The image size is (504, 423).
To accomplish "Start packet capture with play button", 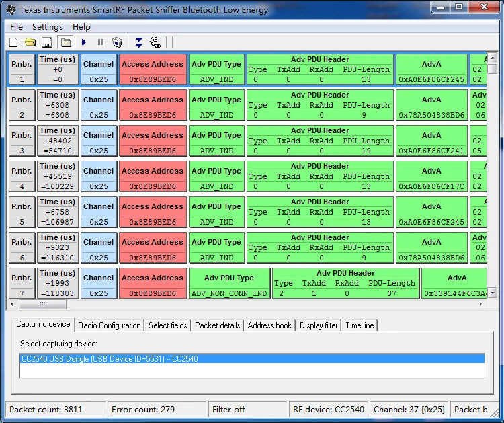I will (x=84, y=42).
